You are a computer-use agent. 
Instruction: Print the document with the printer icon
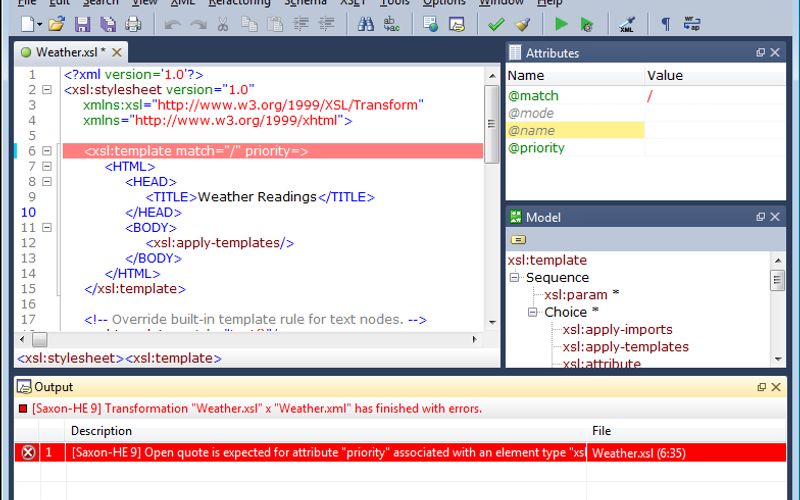pos(133,24)
